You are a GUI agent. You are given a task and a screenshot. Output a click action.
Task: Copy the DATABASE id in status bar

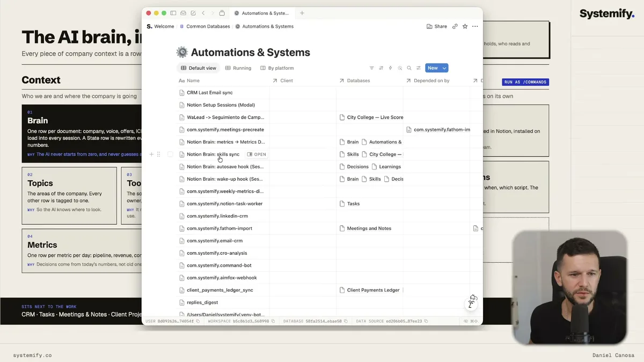pos(346,321)
